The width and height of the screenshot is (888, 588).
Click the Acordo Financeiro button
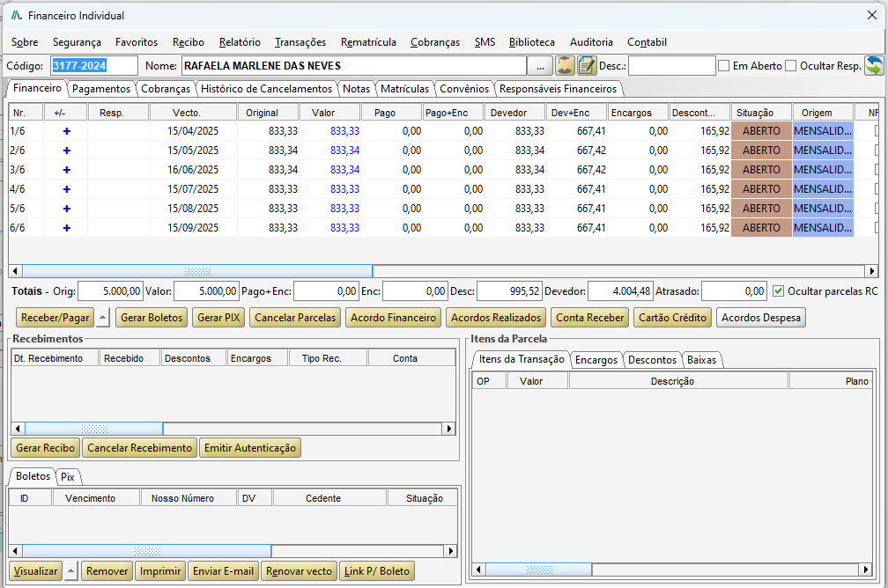click(393, 318)
